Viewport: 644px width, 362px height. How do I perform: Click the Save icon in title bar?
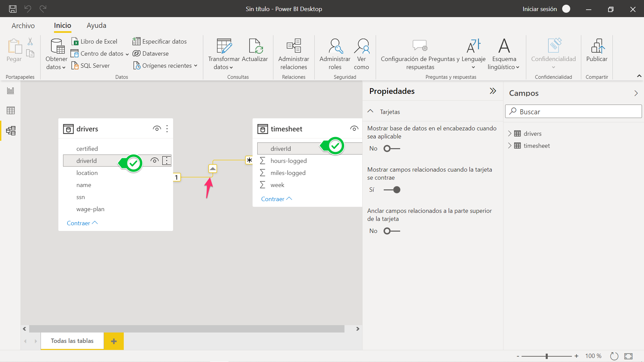(13, 9)
